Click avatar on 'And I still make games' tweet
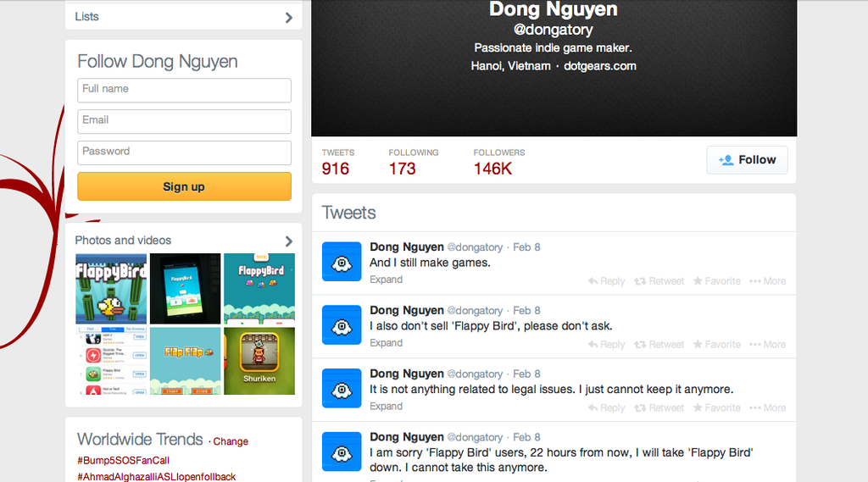The width and height of the screenshot is (868, 482). (342, 261)
